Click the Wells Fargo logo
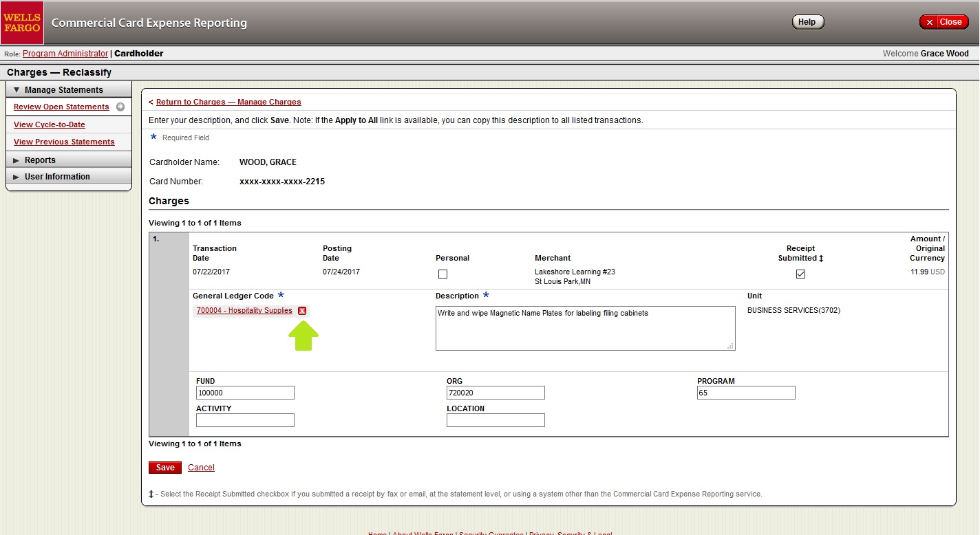This screenshot has height=535, width=980. (22, 23)
